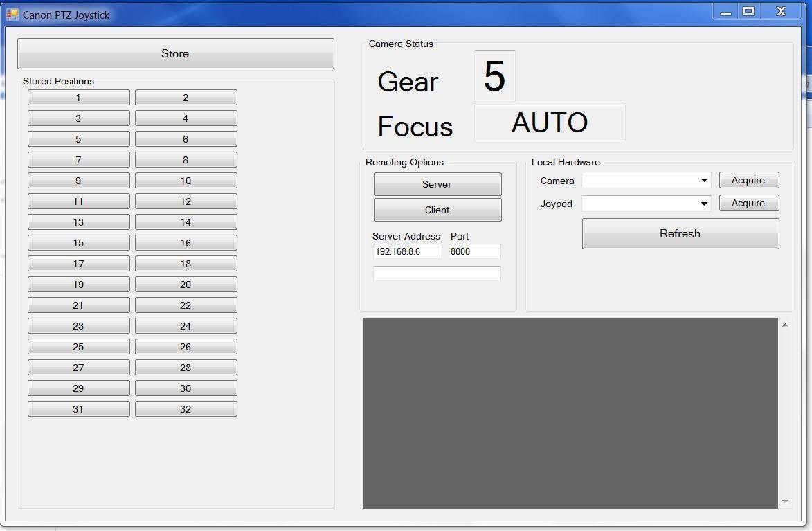Acquire the selected Camera
812x531 pixels.
pos(749,180)
